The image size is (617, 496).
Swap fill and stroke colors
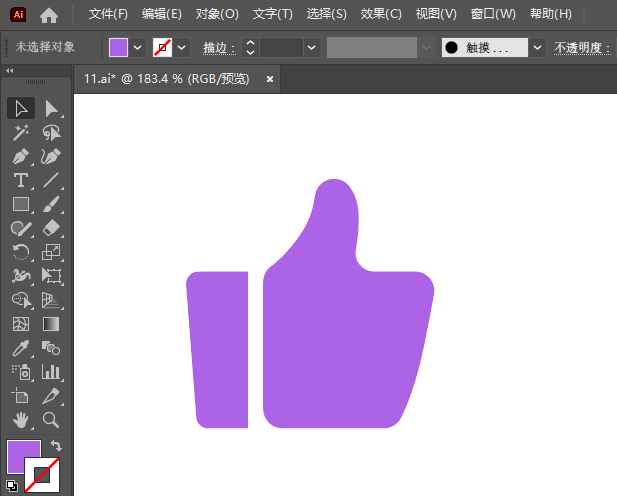(56, 446)
